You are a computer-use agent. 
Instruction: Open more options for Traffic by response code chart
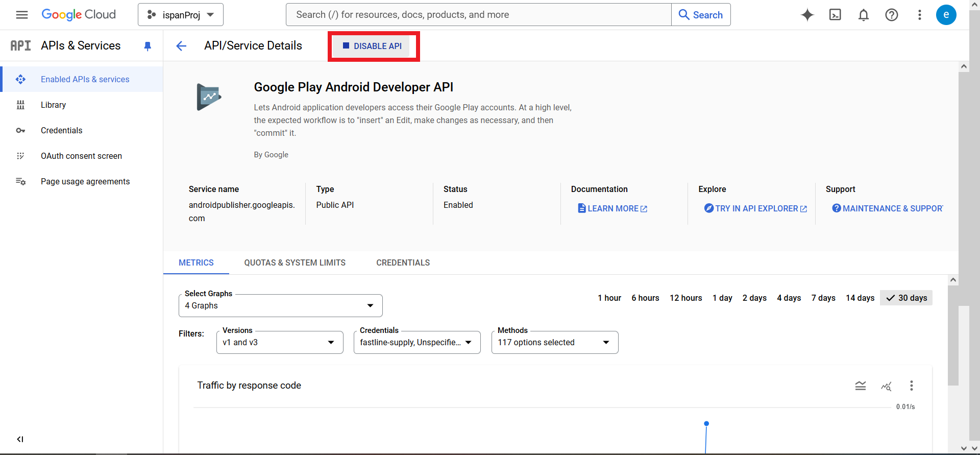click(912, 386)
